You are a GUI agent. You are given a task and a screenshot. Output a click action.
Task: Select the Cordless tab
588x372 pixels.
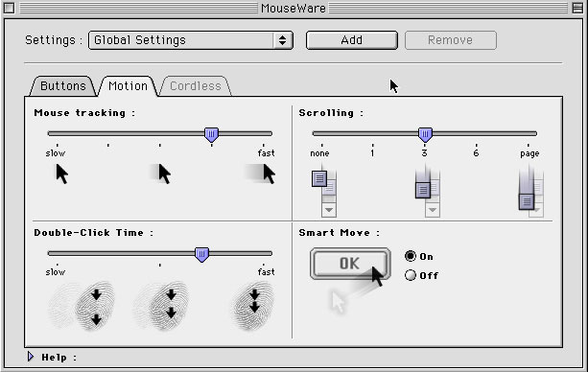196,86
